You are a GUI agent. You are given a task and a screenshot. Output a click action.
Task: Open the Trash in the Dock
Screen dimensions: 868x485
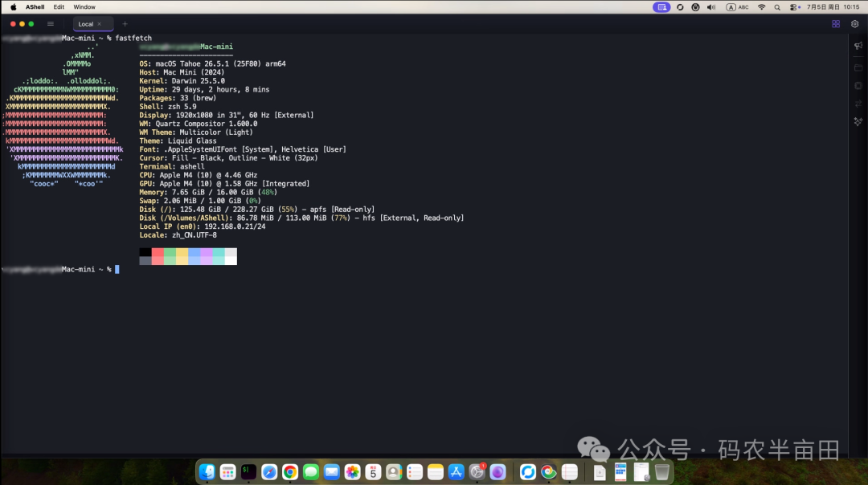[x=662, y=471]
